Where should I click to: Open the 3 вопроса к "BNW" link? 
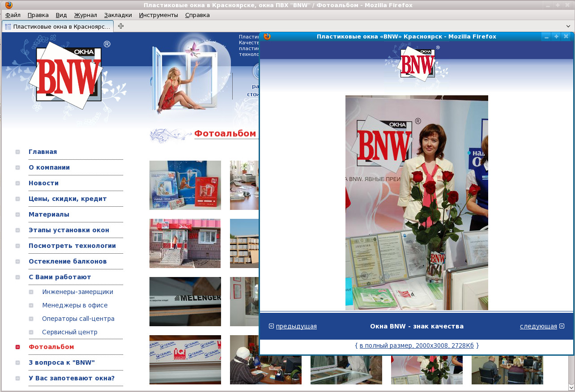(x=62, y=362)
